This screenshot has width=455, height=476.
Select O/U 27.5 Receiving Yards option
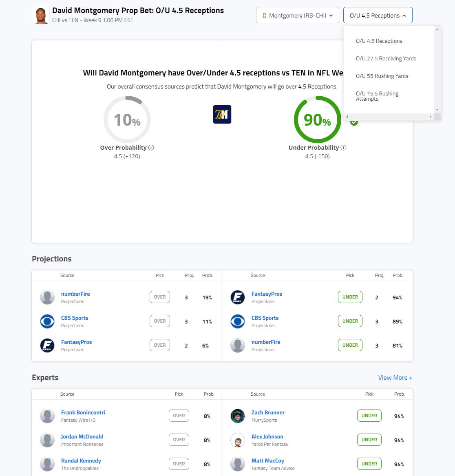click(386, 59)
